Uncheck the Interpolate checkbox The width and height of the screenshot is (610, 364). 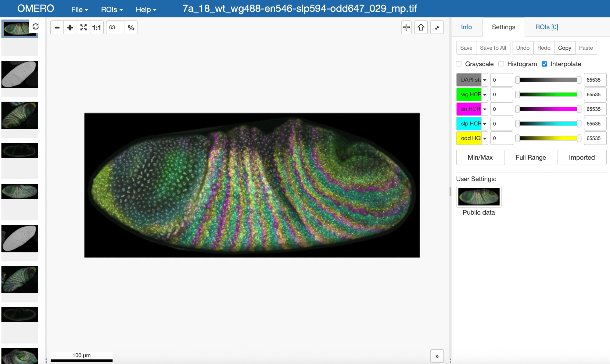coord(544,64)
